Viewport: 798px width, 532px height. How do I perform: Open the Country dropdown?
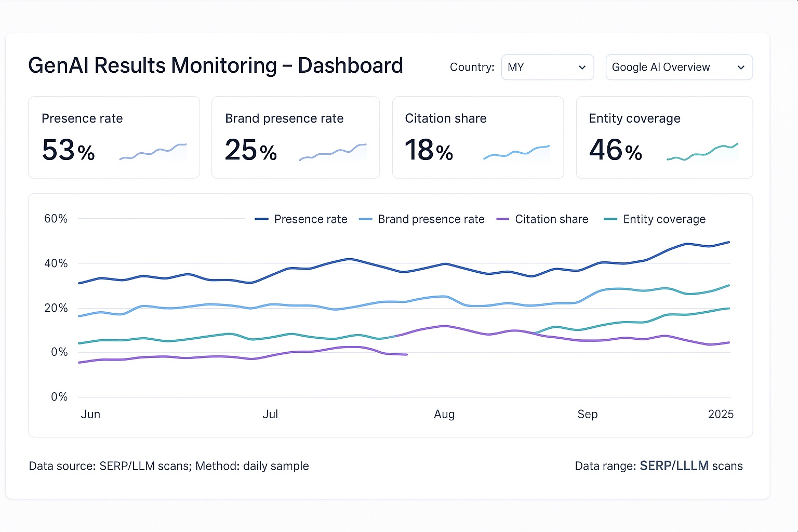click(547, 67)
